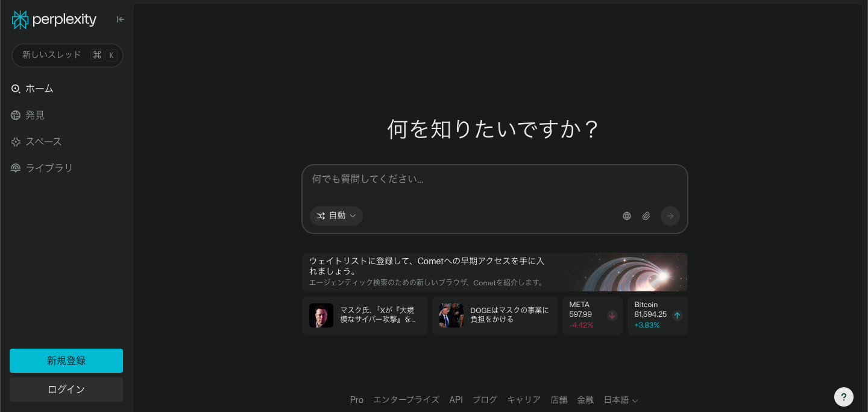The width and height of the screenshot is (868, 412).
Task: Click the submit arrow button
Action: point(670,216)
